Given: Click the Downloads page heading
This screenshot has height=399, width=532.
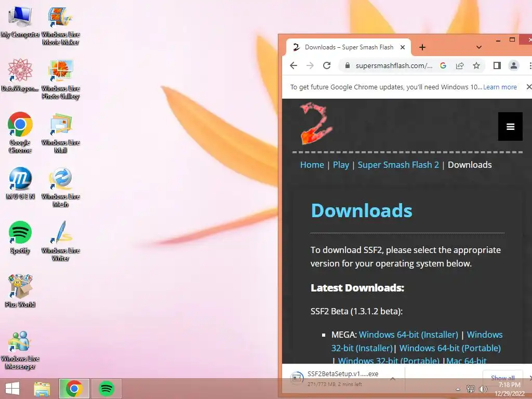Looking at the screenshot, I should 362,210.
